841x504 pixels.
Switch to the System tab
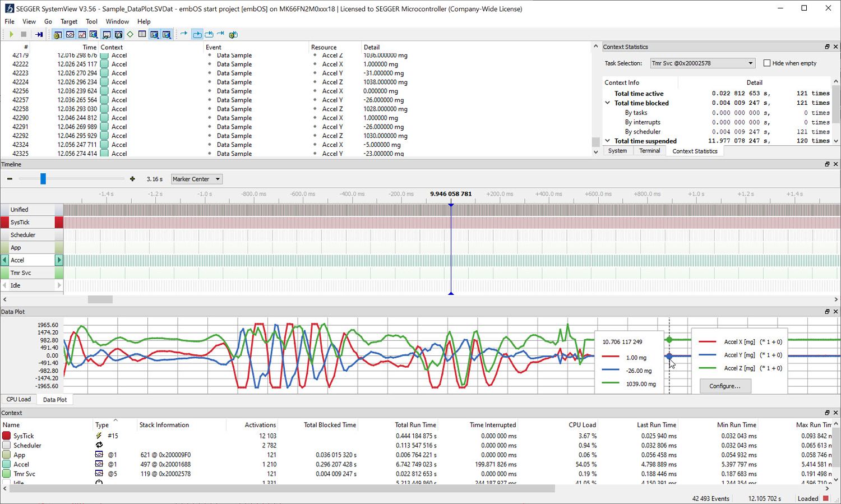point(617,150)
